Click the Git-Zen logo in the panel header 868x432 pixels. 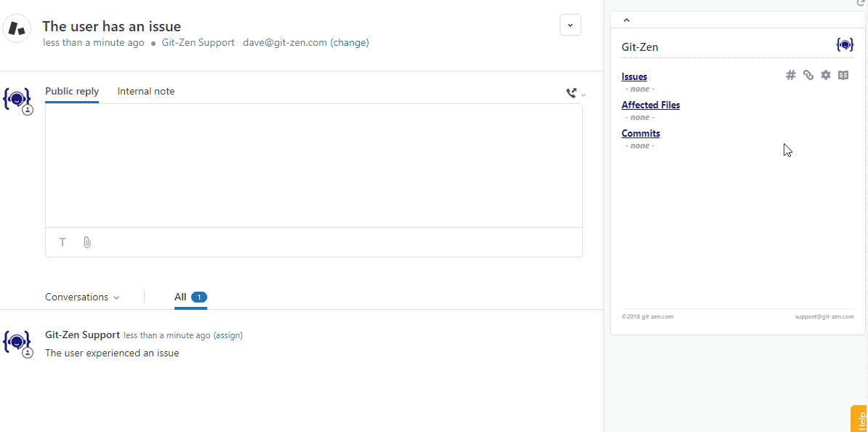coord(845,45)
